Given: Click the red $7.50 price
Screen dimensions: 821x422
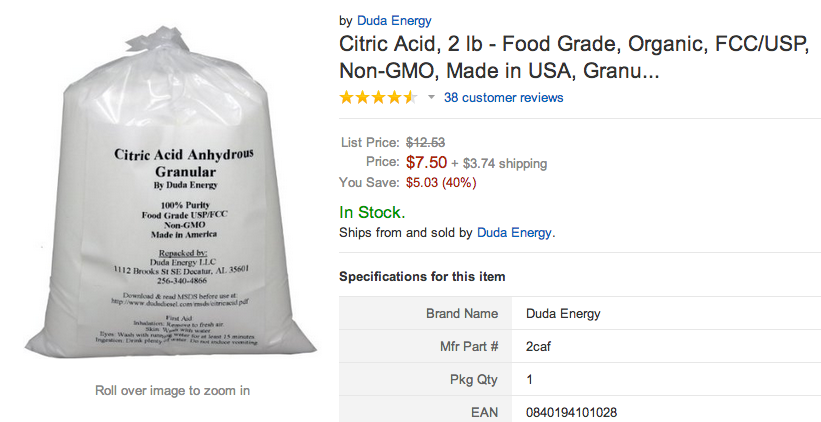Looking at the screenshot, I should 426,162.
